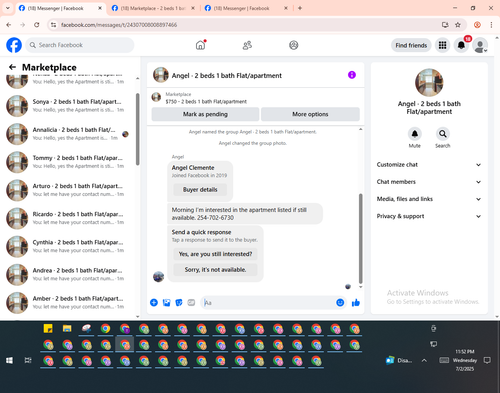
Task: Select the first Messenger browser tab
Action: (60, 8)
